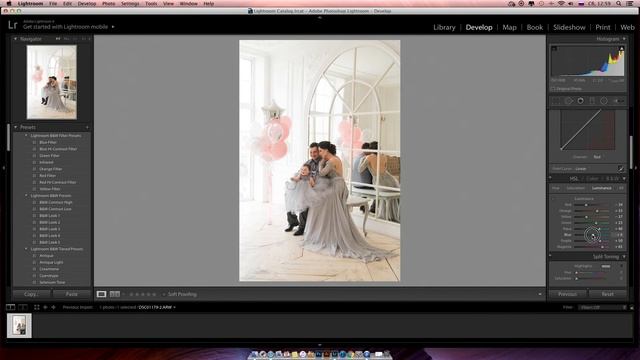Image resolution: width=640 pixels, height=360 pixels.
Task: Click the Lightroom Lr logo
Action: tap(13, 25)
